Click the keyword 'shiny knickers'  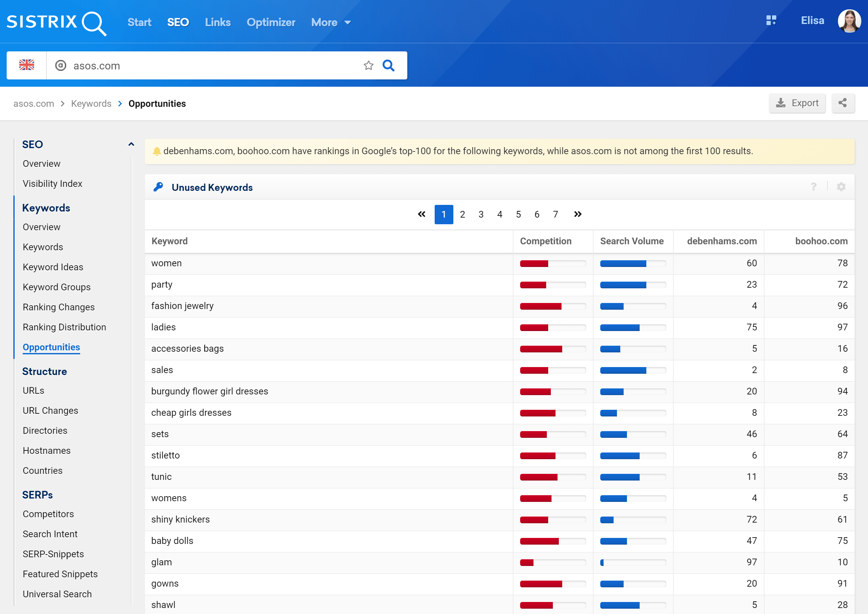click(180, 520)
